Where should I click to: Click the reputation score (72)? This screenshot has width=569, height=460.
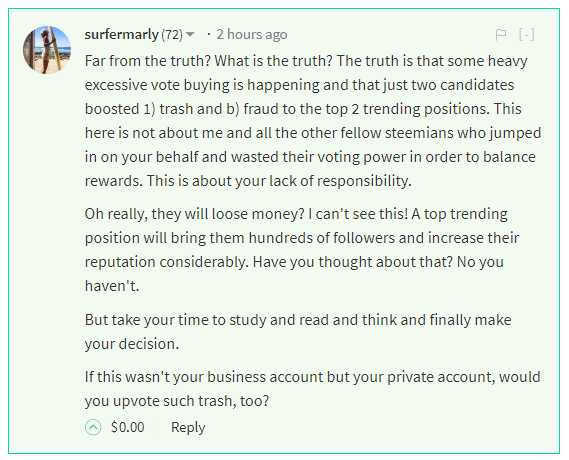[172, 35]
